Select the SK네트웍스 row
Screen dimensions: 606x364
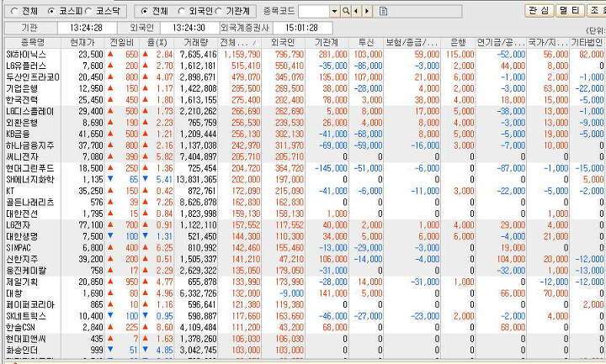(305, 316)
